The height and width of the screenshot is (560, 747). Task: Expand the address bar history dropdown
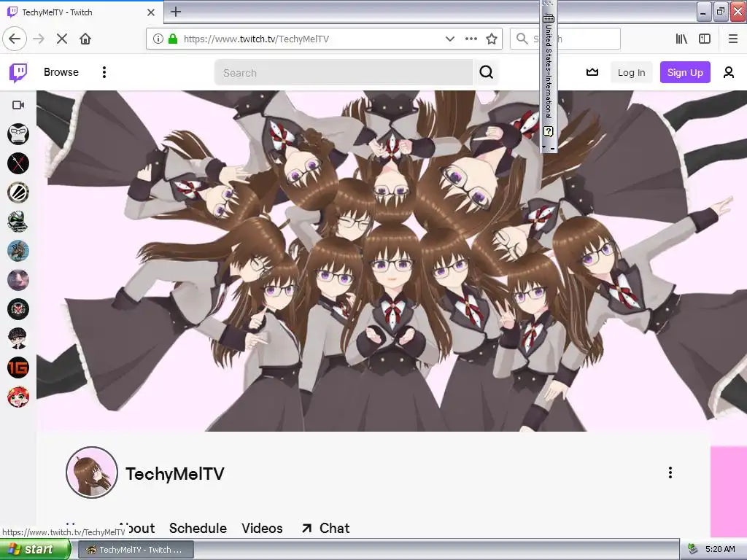coord(449,39)
